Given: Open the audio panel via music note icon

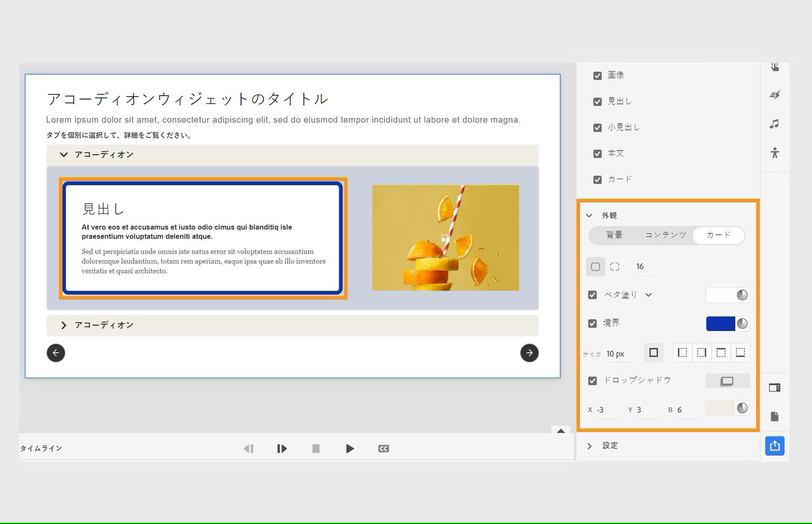Looking at the screenshot, I should click(x=774, y=123).
